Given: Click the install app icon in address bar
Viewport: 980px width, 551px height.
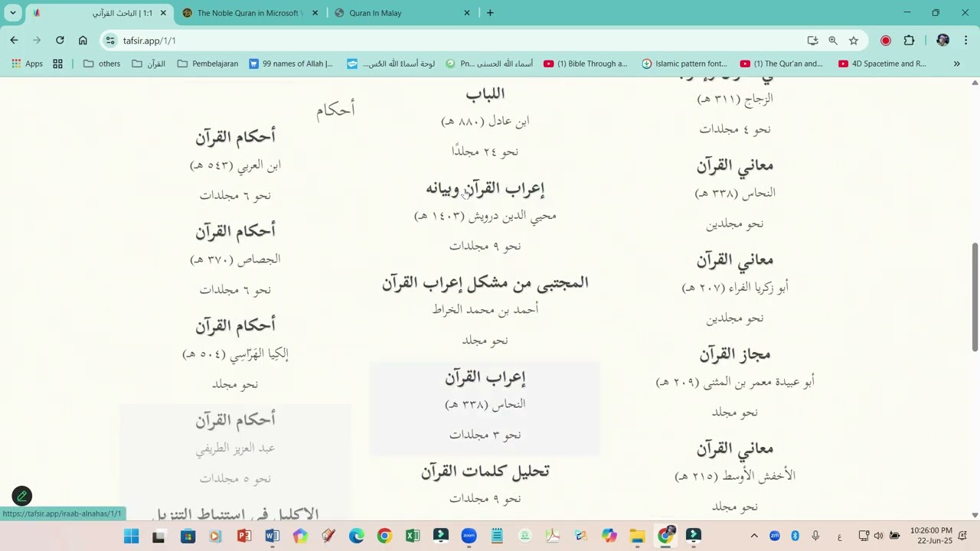Looking at the screenshot, I should click(812, 41).
